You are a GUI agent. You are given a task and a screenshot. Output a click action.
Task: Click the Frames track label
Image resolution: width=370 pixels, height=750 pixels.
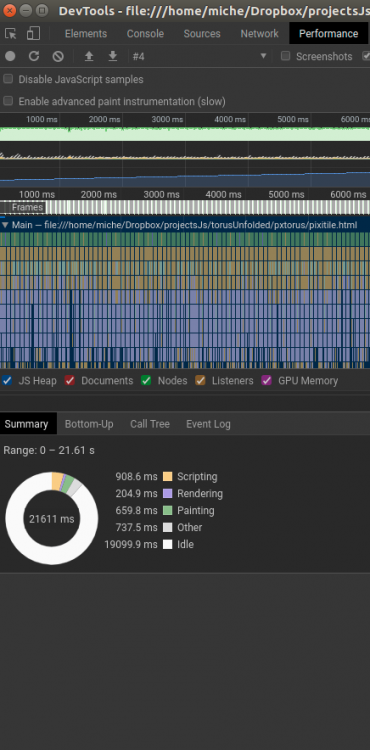[28, 207]
